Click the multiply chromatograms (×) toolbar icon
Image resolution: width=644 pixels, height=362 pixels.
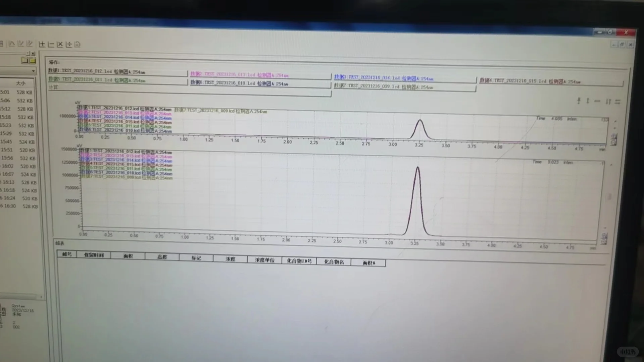60,44
